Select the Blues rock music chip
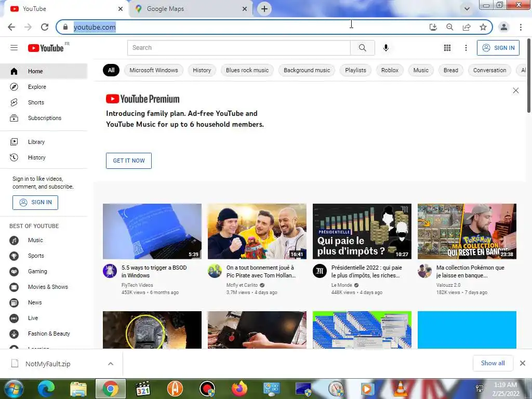This screenshot has height=399, width=532. (247, 70)
